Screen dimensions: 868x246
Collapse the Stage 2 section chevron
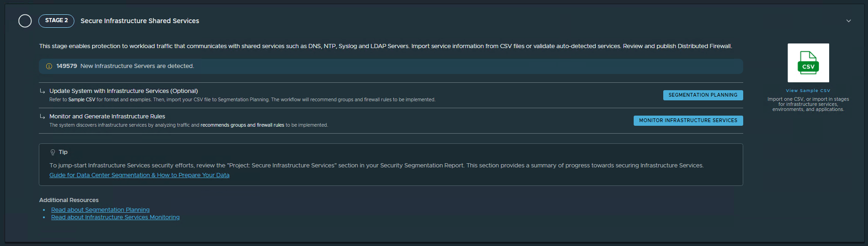(x=848, y=21)
